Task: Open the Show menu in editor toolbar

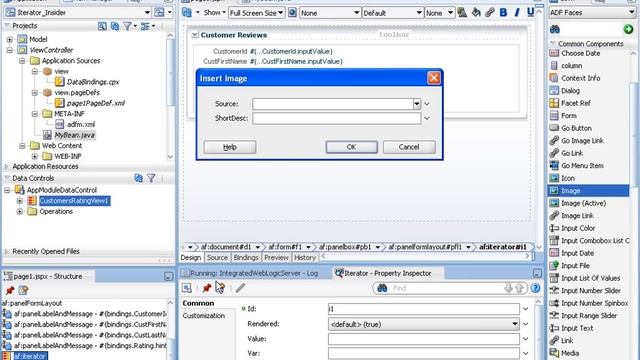Action: pyautogui.click(x=215, y=13)
